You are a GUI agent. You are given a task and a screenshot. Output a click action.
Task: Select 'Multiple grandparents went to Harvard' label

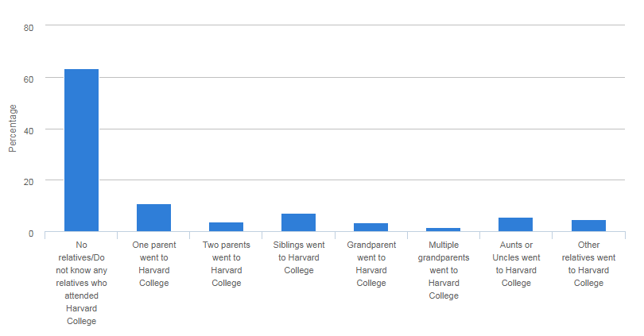pos(444,270)
